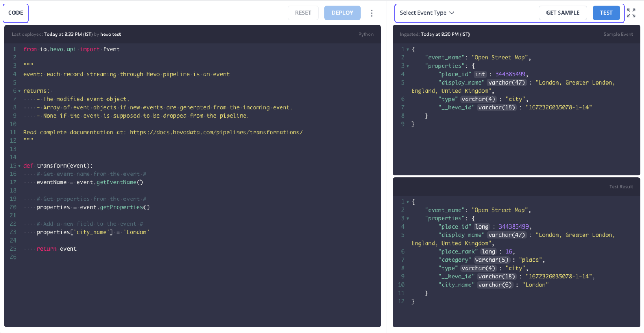Click '"Open Street Map"' value in Test Result
Viewport: 644px width, 333px height.
coord(500,210)
